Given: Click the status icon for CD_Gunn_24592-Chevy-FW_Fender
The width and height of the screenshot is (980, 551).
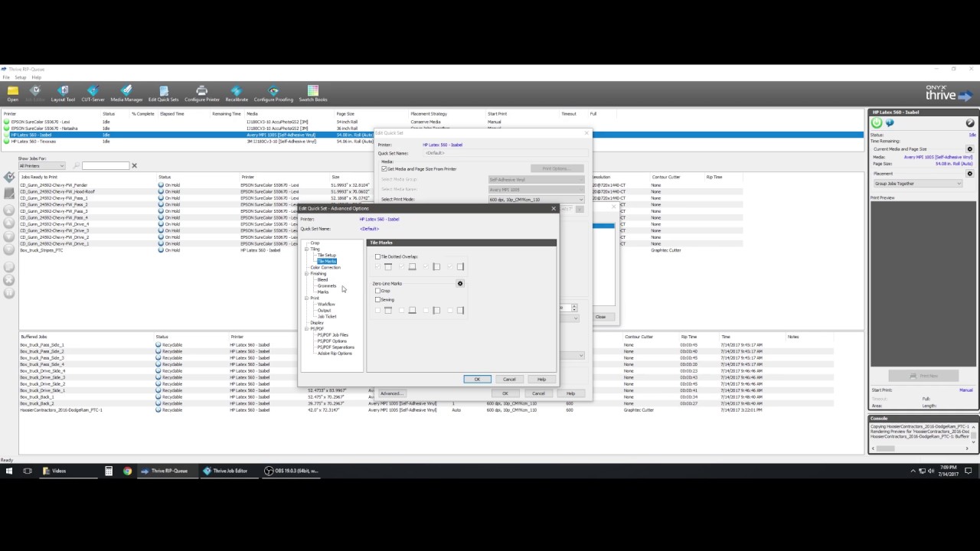Looking at the screenshot, I should tap(162, 185).
